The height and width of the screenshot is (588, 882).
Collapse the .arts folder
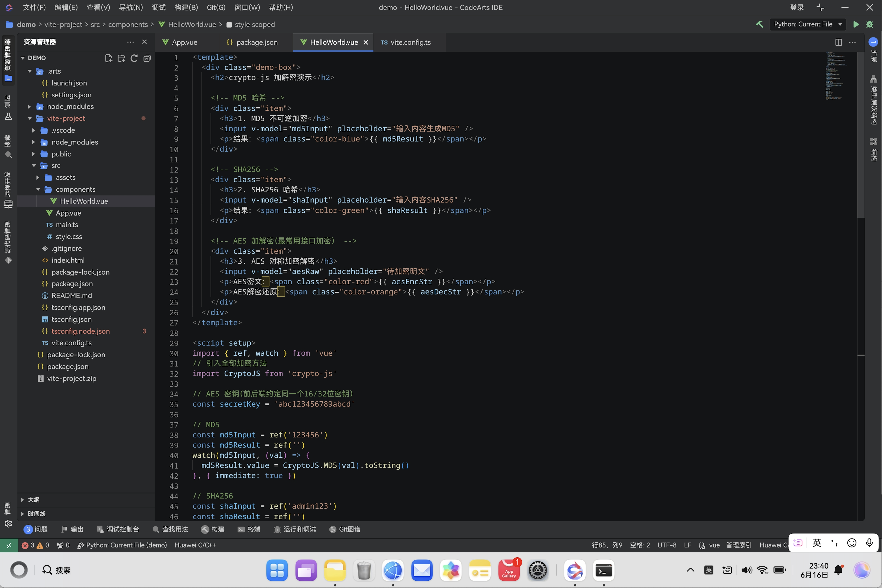point(30,71)
